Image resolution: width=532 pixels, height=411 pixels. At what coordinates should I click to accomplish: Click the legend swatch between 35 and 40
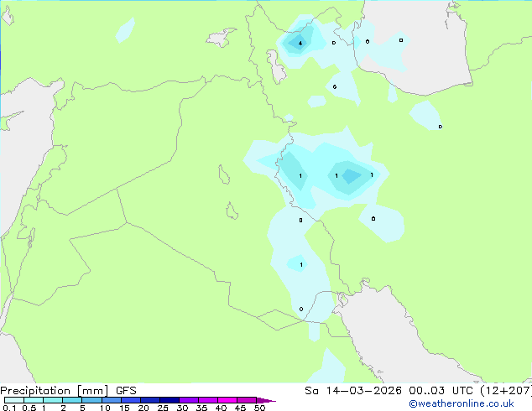[208, 400]
